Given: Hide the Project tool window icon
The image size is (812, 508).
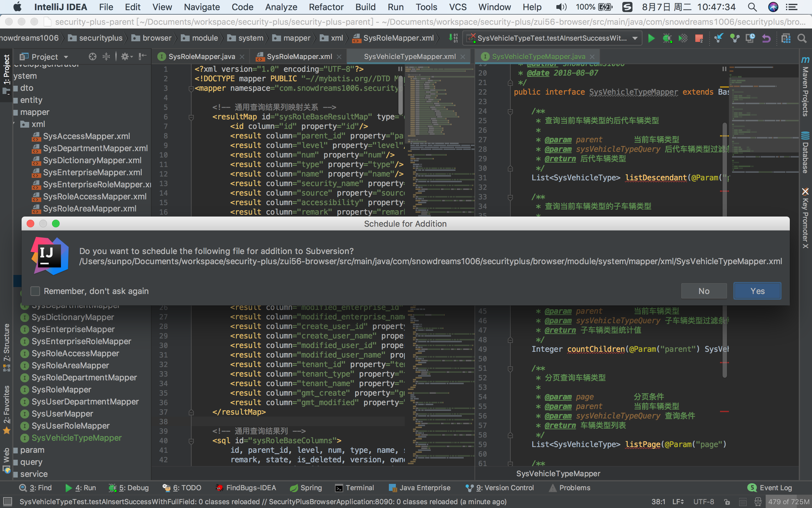Looking at the screenshot, I should (x=143, y=57).
